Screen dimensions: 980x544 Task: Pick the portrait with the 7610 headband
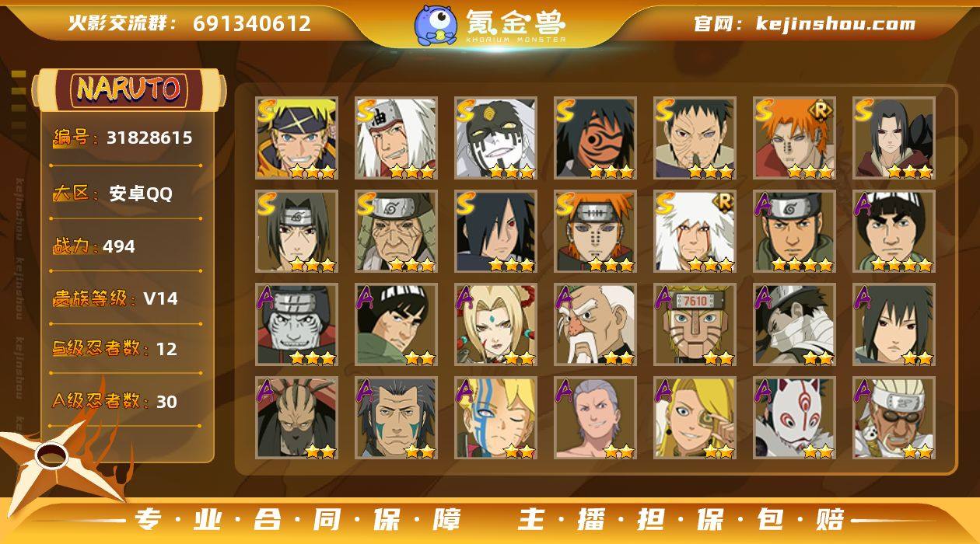[695, 325]
